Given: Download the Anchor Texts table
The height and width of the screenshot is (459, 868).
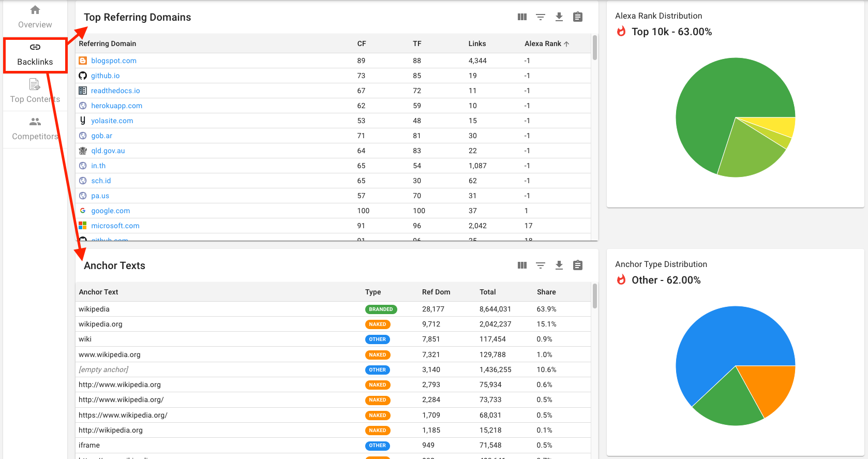Looking at the screenshot, I should pos(559,265).
